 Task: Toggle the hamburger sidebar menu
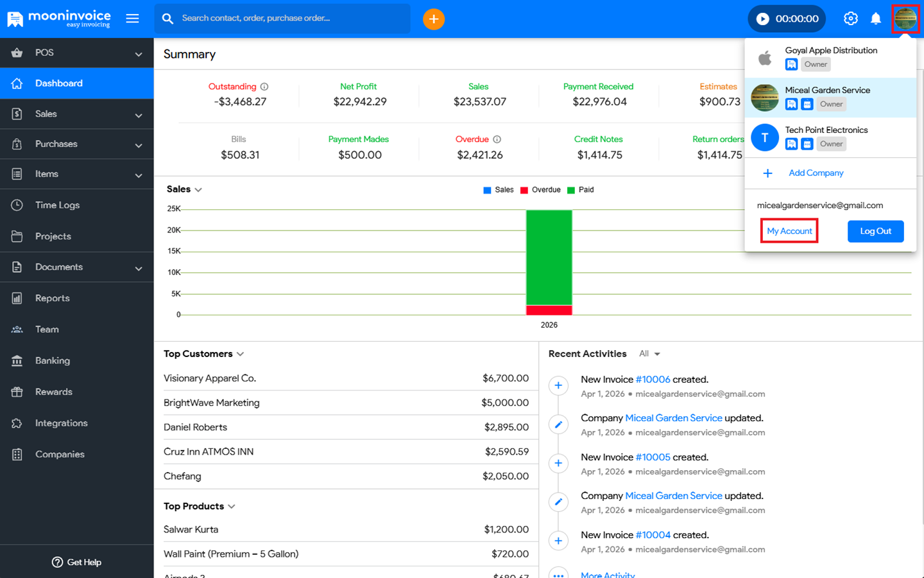pos(132,19)
